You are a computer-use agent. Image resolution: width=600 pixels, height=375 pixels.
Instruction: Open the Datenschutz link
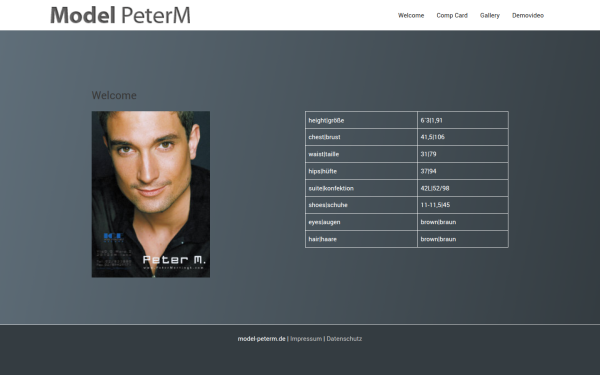[344, 339]
